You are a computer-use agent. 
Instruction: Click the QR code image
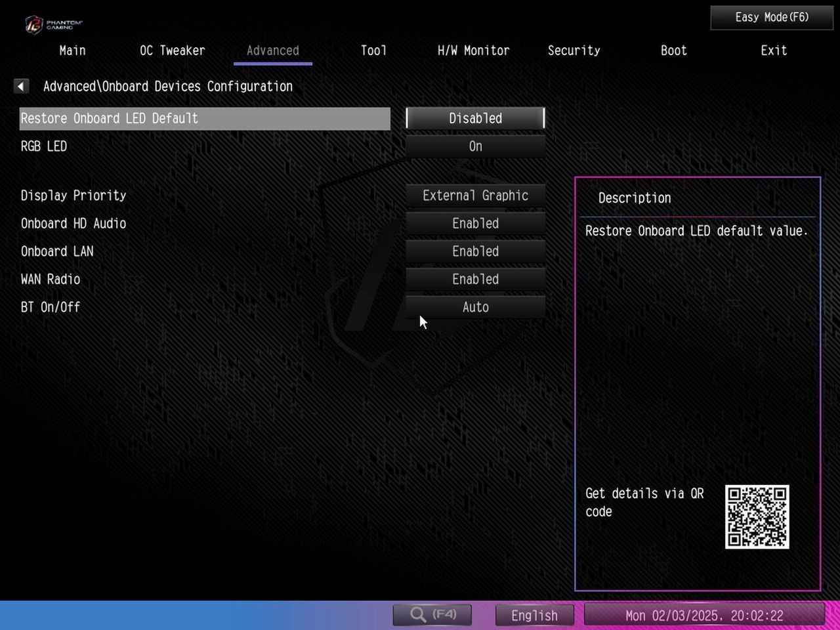tap(757, 516)
